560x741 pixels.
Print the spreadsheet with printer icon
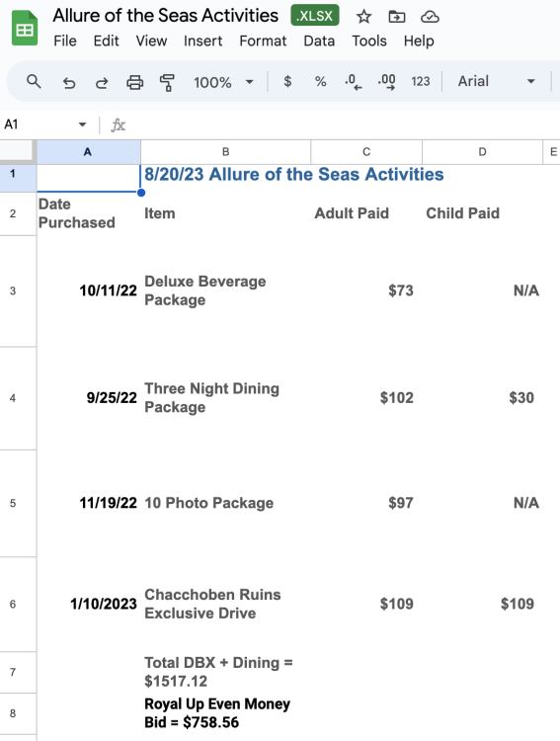(134, 82)
